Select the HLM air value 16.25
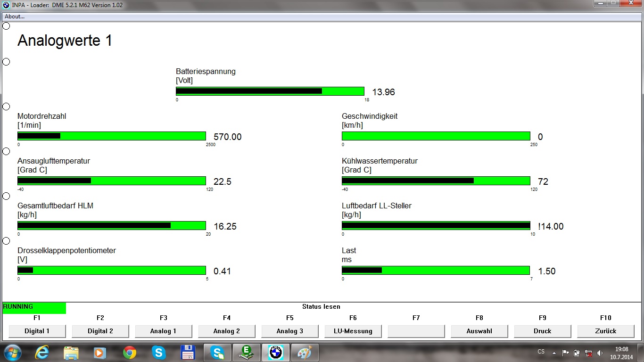Screen dimensions: 644x362 [225, 227]
